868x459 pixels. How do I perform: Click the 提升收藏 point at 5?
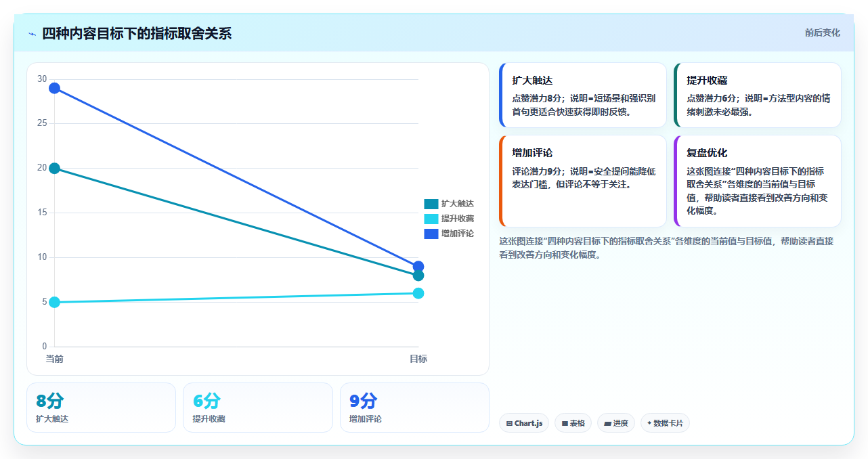[54, 302]
